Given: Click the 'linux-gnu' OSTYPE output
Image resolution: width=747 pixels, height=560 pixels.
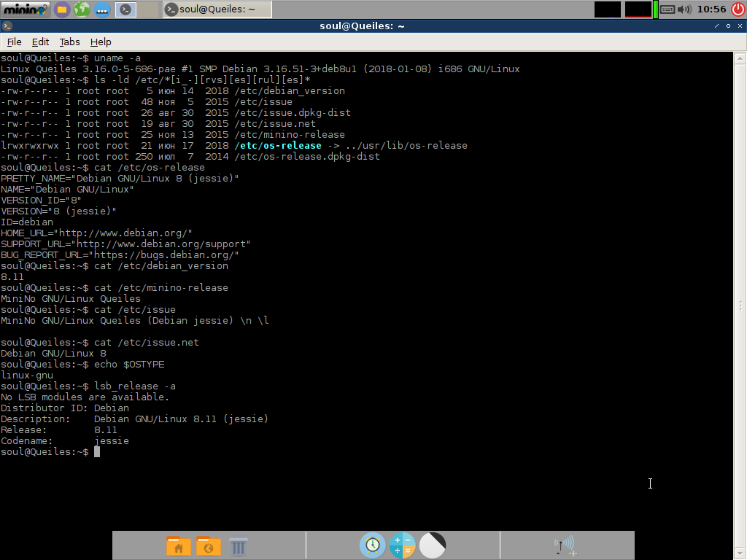Looking at the screenshot, I should pos(27,376).
